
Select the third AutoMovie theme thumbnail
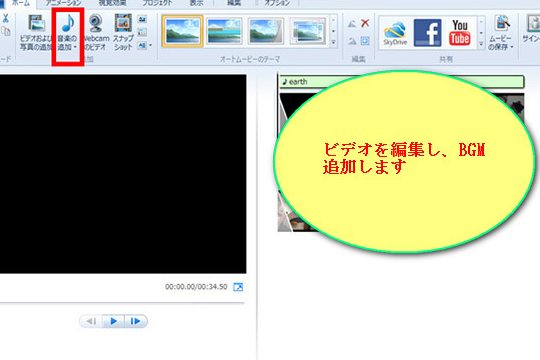(266, 31)
